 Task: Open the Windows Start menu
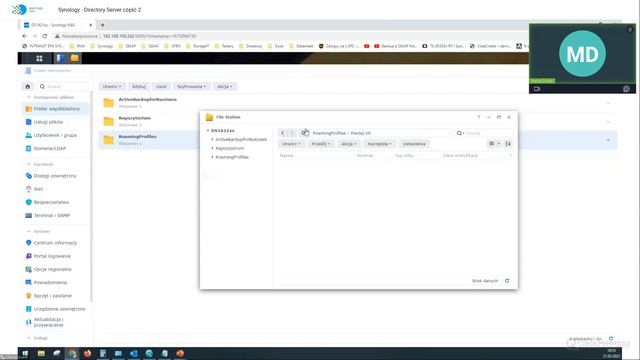click(25, 353)
